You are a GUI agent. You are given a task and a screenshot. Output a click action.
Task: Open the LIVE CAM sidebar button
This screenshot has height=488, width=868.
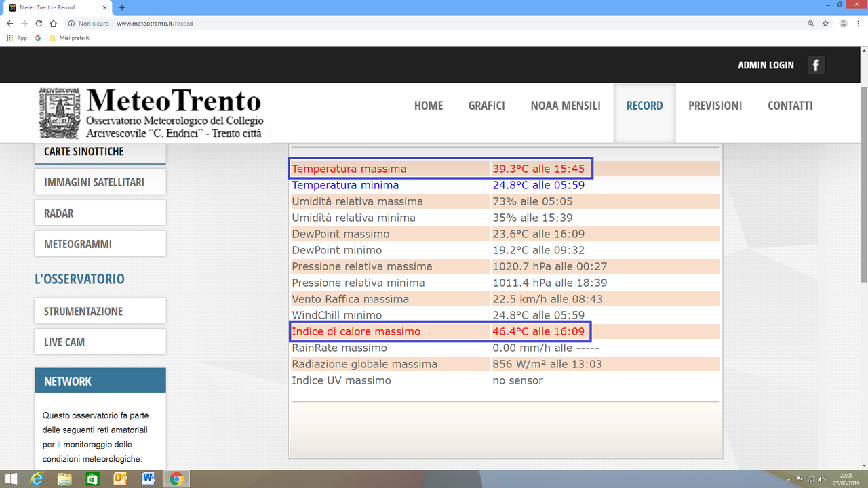pos(100,342)
